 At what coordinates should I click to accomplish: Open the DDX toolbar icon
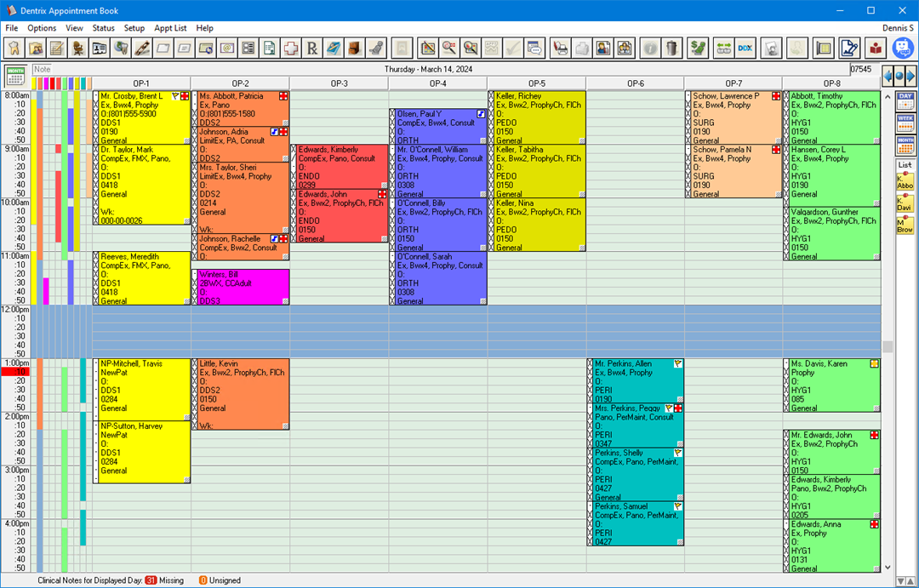[x=745, y=48]
